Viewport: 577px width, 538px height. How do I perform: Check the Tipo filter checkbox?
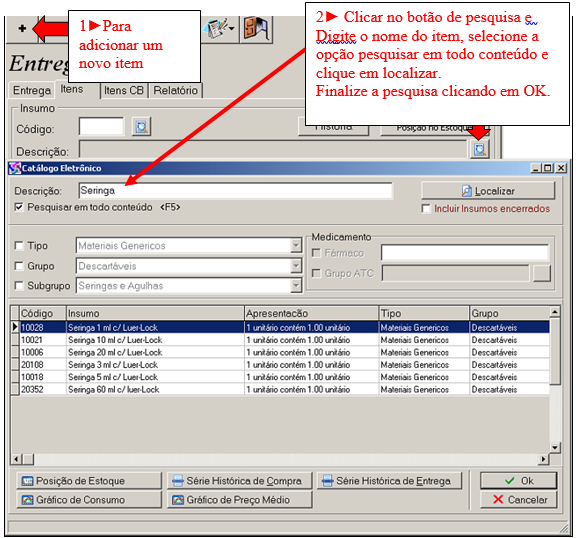point(18,245)
